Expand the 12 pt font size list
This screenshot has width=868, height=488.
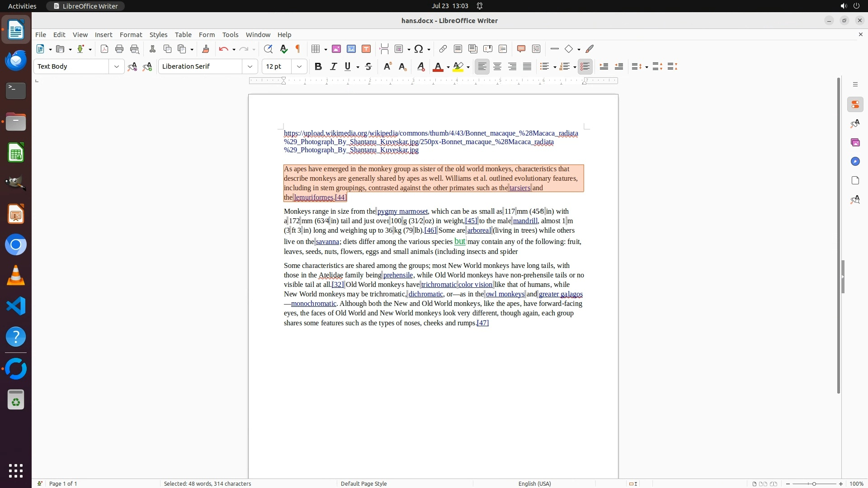299,67
